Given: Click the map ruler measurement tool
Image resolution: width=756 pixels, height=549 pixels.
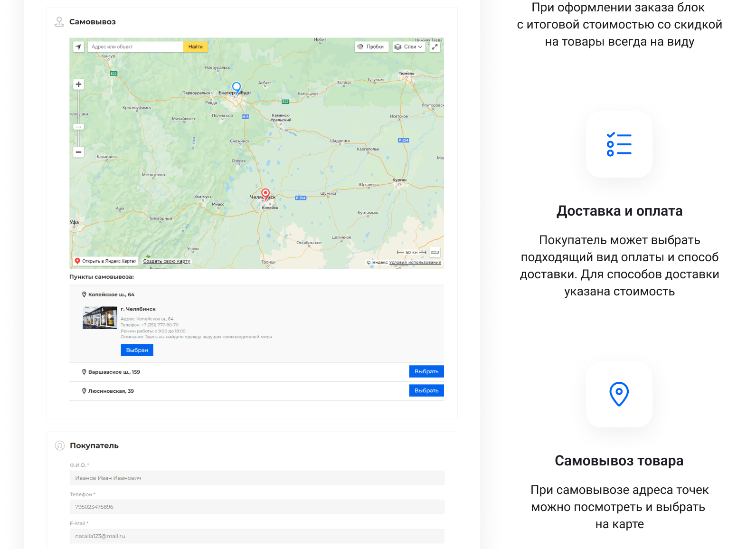Looking at the screenshot, I should 435,252.
